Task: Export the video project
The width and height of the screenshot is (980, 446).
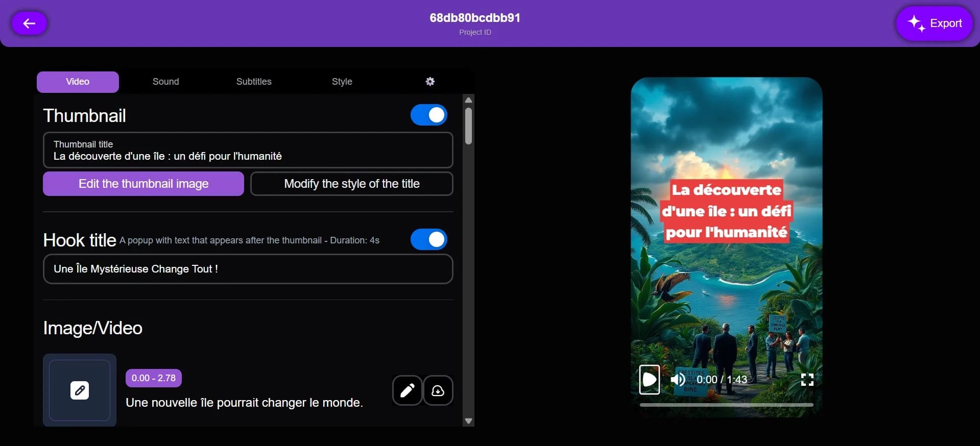Action: (x=934, y=23)
